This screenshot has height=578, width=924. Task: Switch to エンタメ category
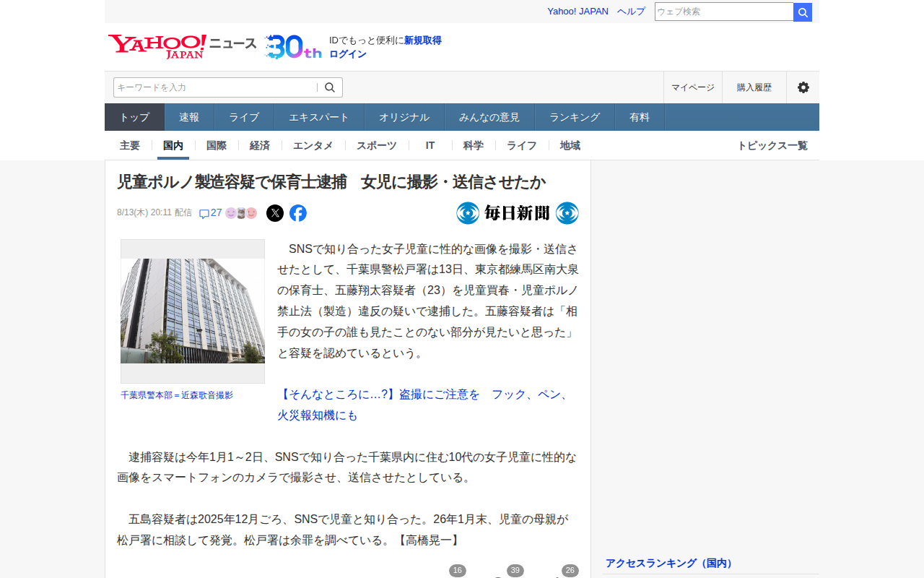pos(313,145)
